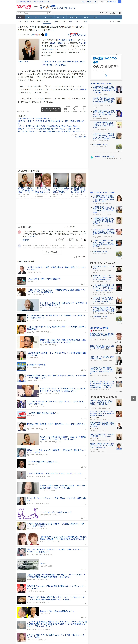Open the settings gear icon
Screen dimensions: 138x644
(120, 13)
